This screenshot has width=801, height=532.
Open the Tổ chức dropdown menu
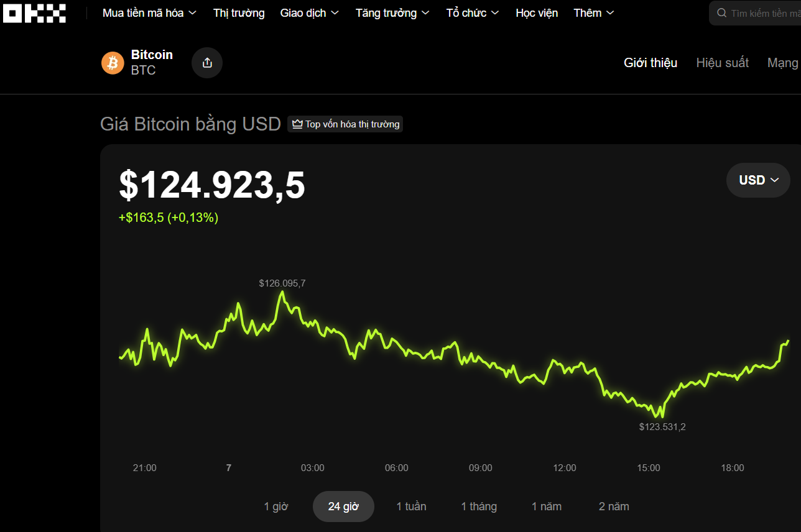tap(472, 13)
